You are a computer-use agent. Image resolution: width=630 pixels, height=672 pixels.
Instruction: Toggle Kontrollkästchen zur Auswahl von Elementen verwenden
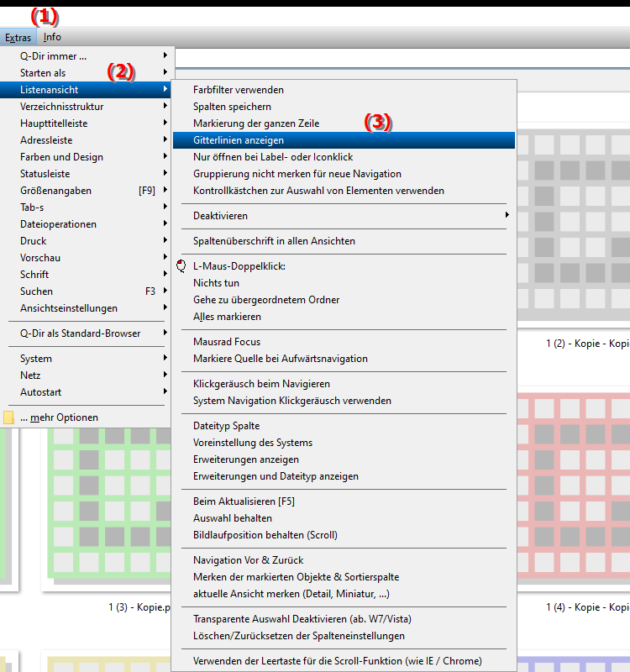coord(344,191)
